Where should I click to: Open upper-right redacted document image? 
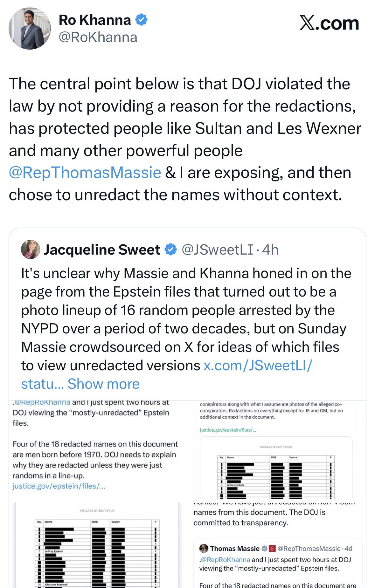point(276,468)
